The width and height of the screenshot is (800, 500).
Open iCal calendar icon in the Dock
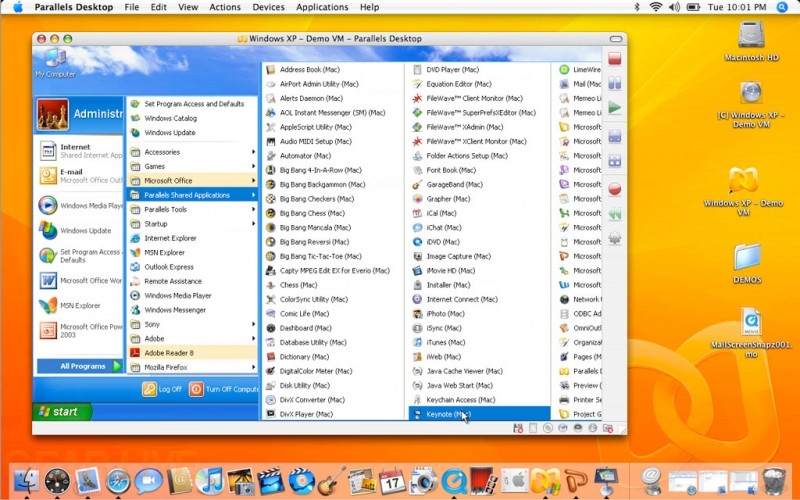click(x=392, y=481)
